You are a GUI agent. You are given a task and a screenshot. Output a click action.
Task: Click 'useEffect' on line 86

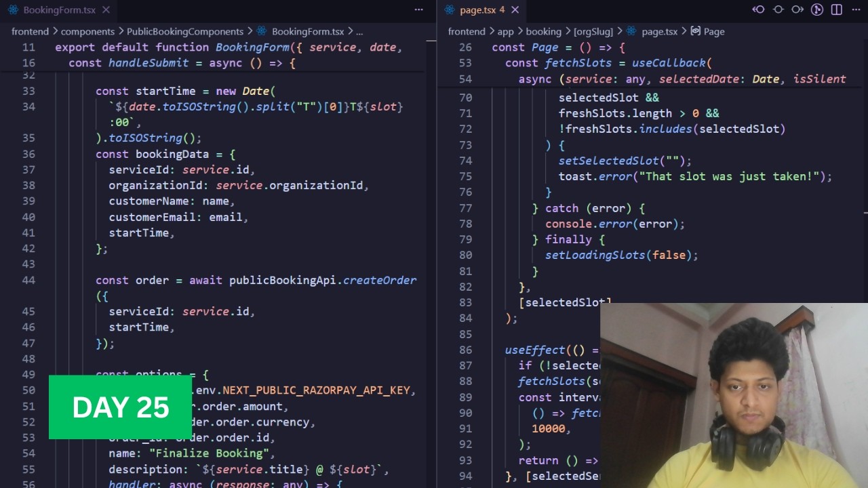click(x=535, y=350)
